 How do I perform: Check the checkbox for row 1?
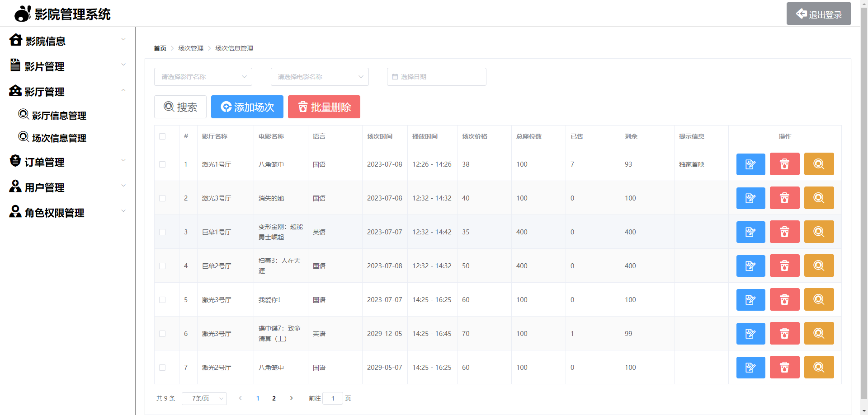tap(162, 164)
